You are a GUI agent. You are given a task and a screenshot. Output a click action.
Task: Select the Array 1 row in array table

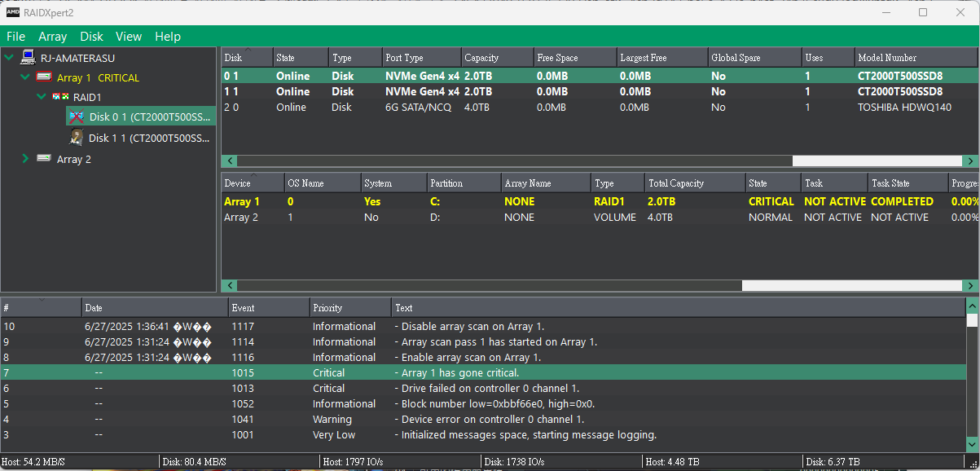pyautogui.click(x=600, y=201)
